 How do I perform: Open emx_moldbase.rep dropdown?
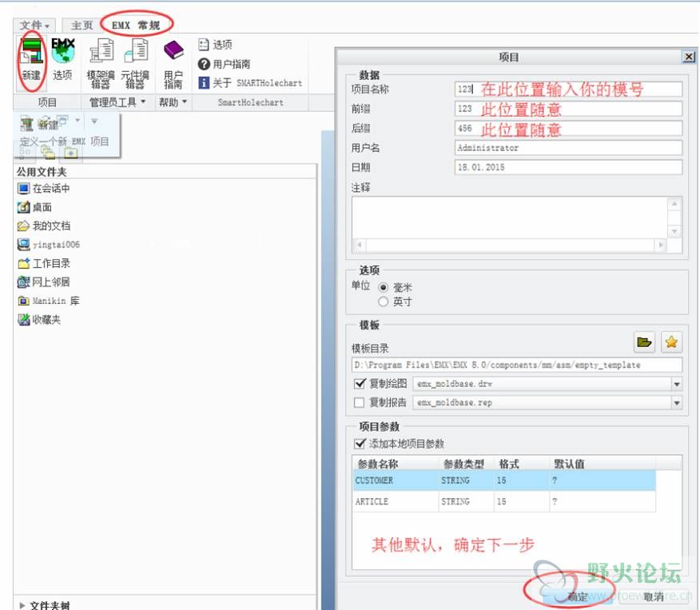677,403
